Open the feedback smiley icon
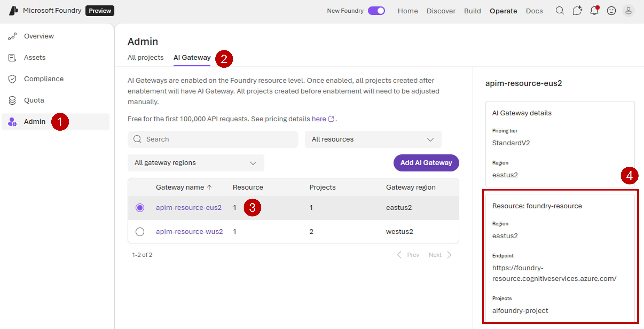644x329 pixels. coord(611,11)
